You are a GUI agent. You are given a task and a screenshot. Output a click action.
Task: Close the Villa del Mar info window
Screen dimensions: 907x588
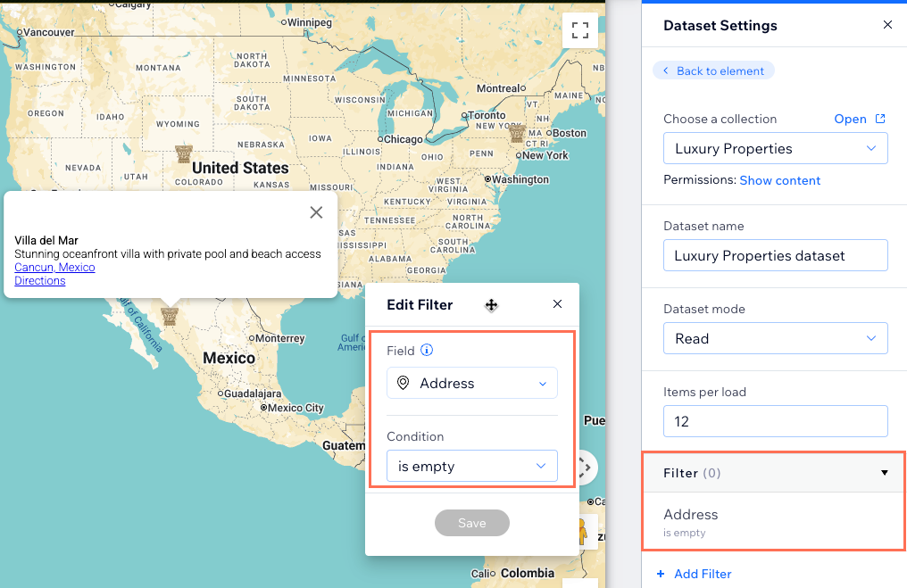coord(316,212)
